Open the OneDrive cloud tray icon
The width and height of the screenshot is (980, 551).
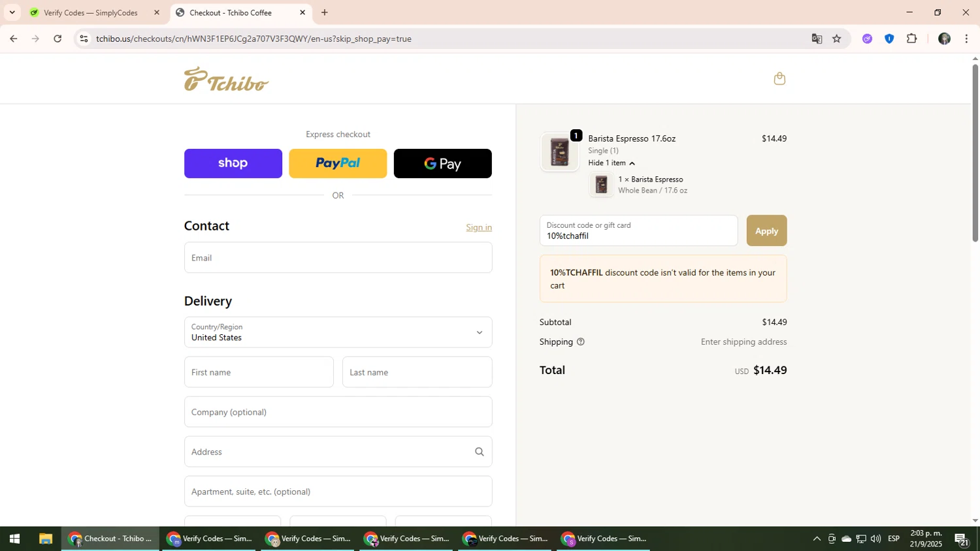click(x=846, y=539)
